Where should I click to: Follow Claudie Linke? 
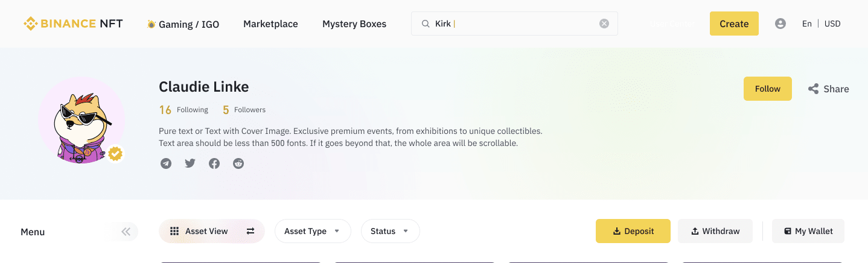768,89
